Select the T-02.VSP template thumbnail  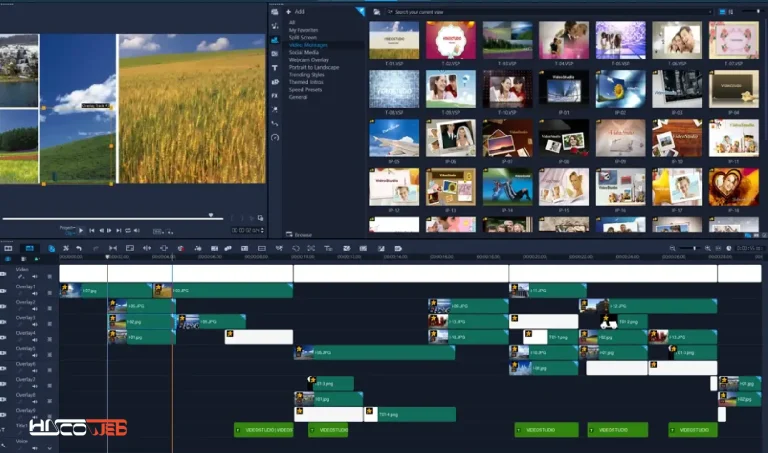[451, 40]
